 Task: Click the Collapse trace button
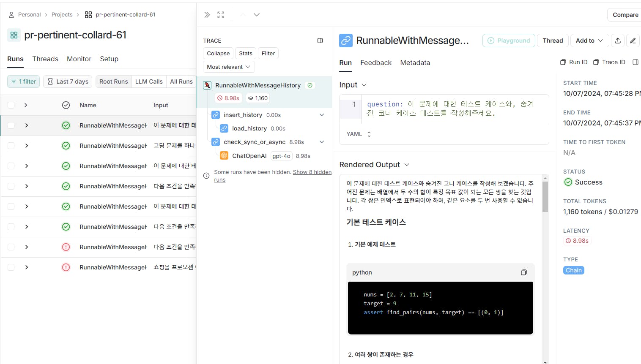point(218,53)
